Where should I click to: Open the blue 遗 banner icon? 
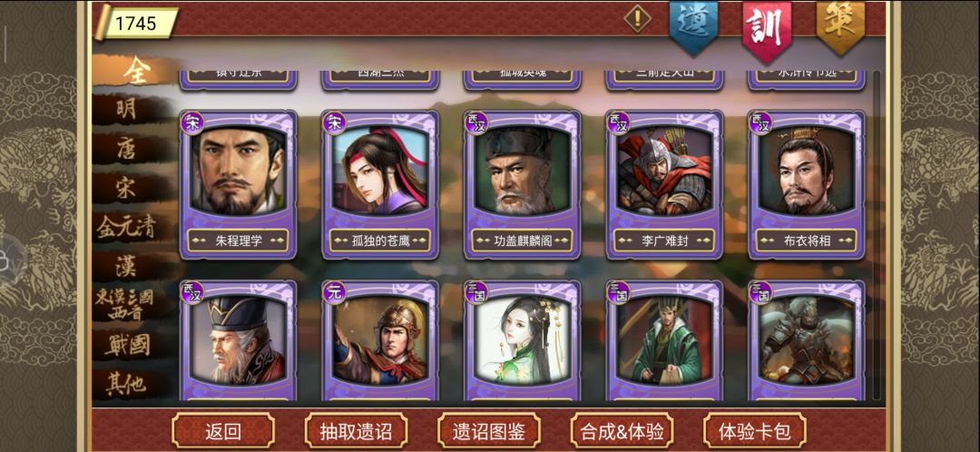[x=694, y=27]
